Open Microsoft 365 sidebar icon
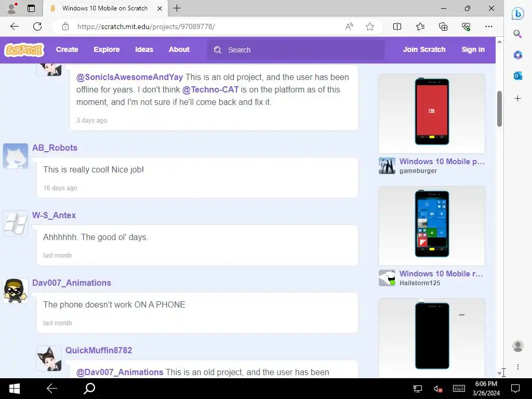 [517, 55]
